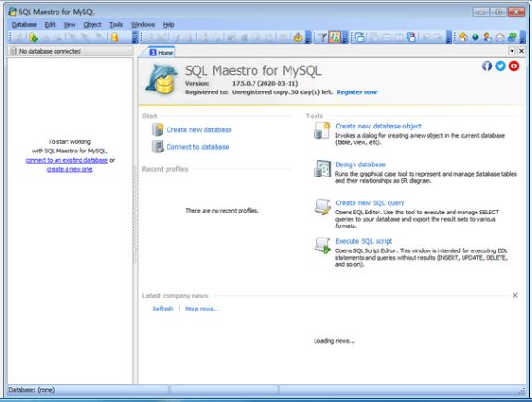Click the Create new database object link
This screenshot has height=402, width=532.
(x=378, y=126)
